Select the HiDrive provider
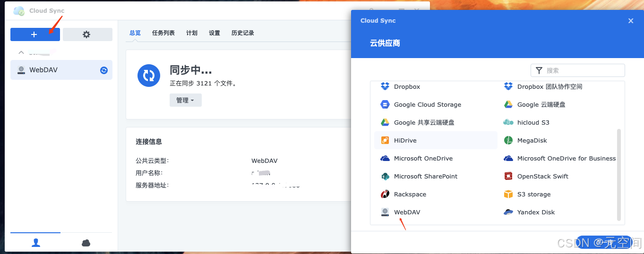 point(436,141)
